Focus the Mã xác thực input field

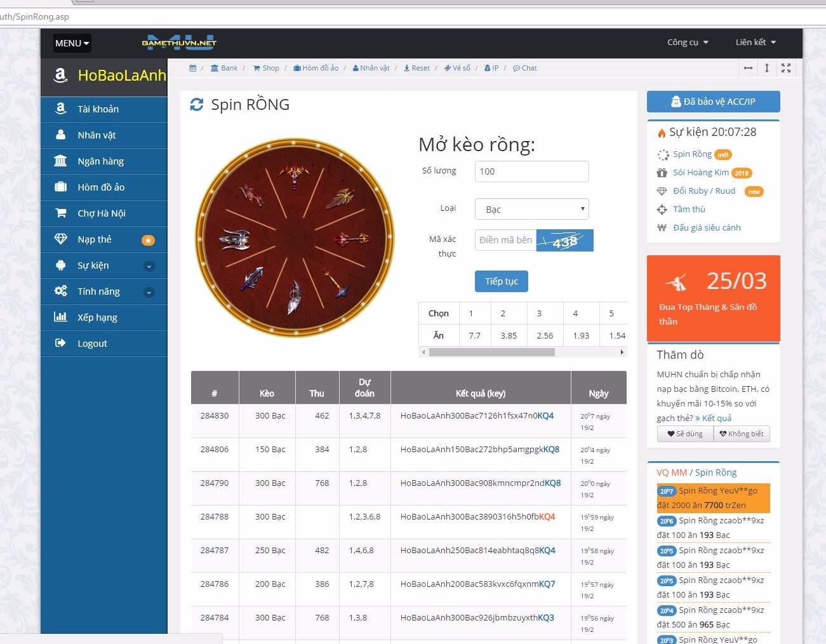[x=506, y=240]
